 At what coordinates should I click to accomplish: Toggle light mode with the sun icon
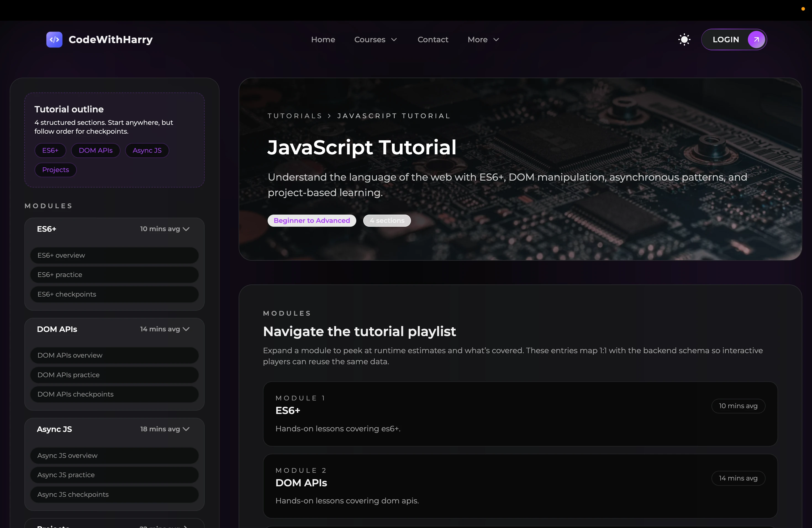point(684,39)
